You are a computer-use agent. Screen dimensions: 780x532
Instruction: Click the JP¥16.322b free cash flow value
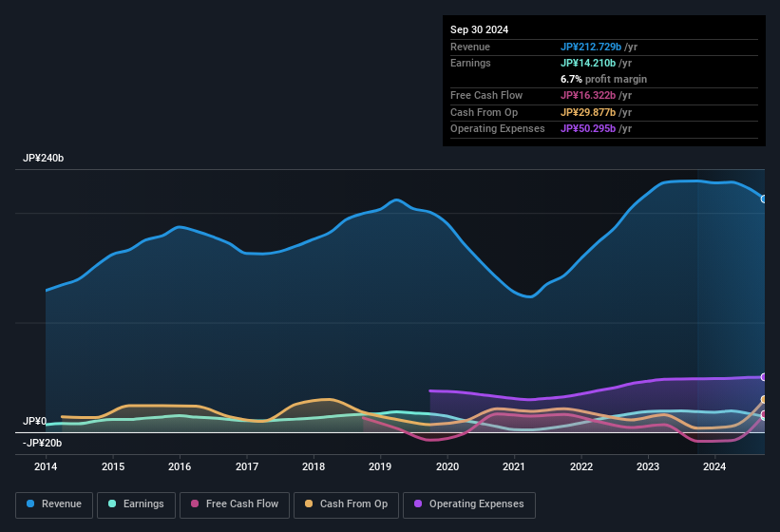pos(588,95)
